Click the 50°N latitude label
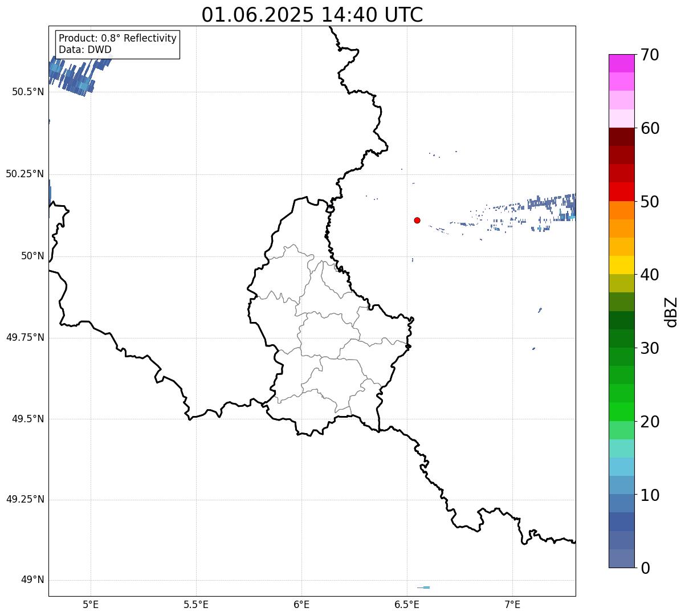The image size is (685, 616). [32, 256]
